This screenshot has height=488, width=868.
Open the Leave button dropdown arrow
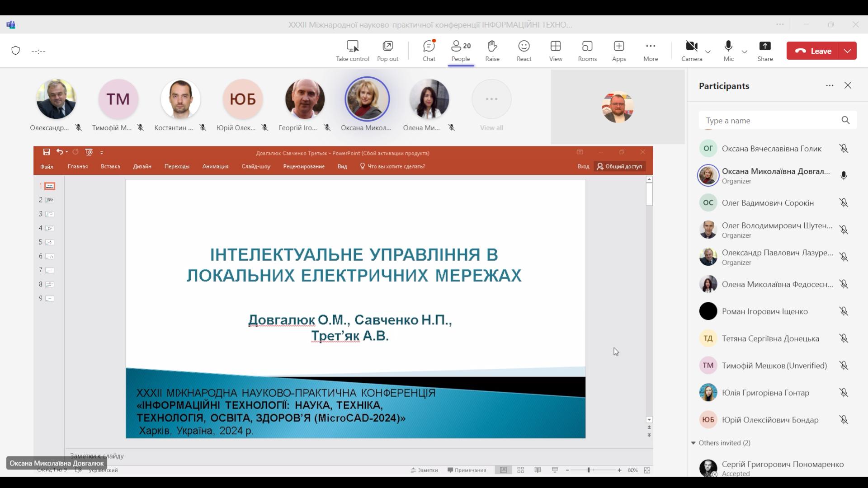click(x=847, y=51)
